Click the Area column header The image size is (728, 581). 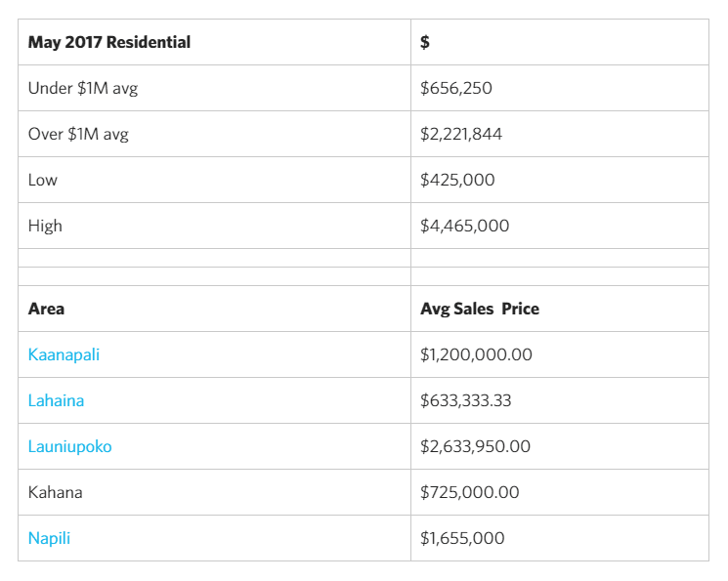tap(47, 309)
